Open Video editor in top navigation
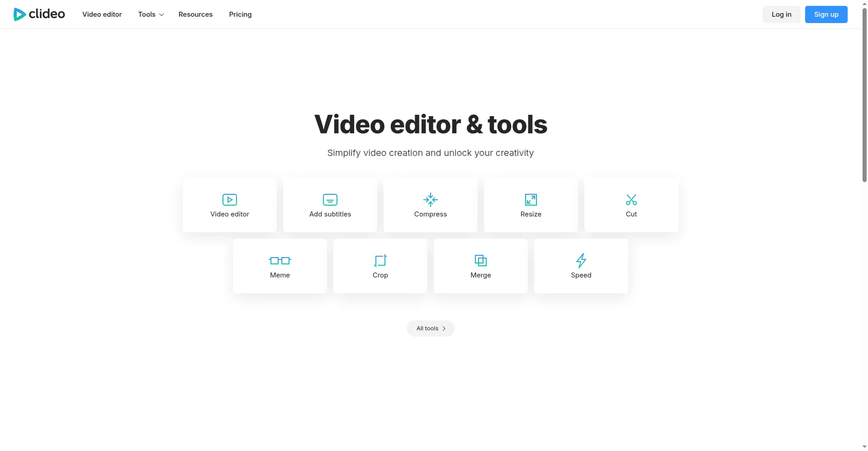This screenshot has width=868, height=451. 102,14
